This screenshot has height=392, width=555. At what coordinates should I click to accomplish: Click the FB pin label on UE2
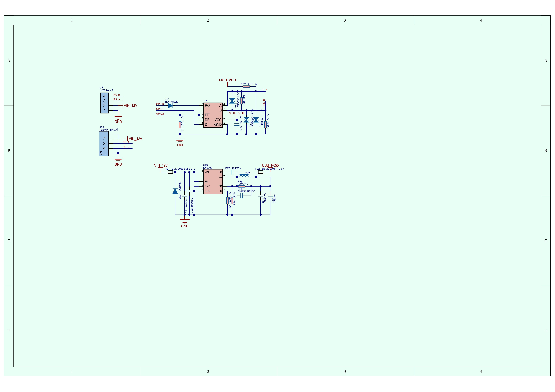pos(220,186)
